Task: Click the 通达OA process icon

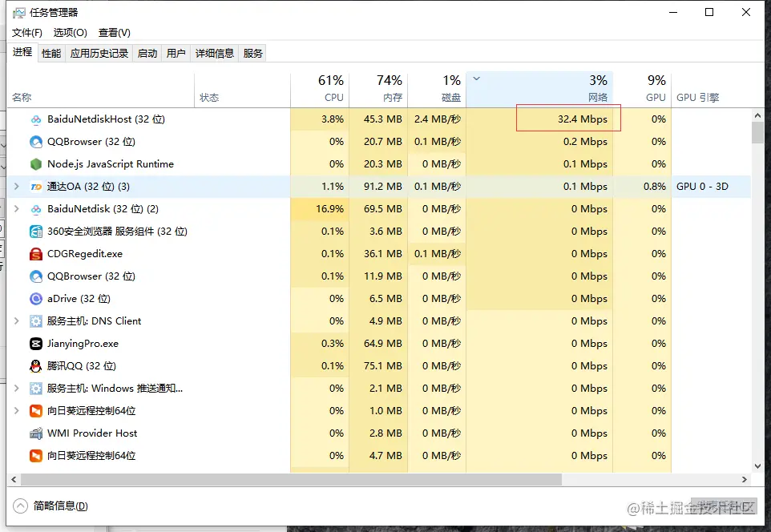Action: [36, 187]
